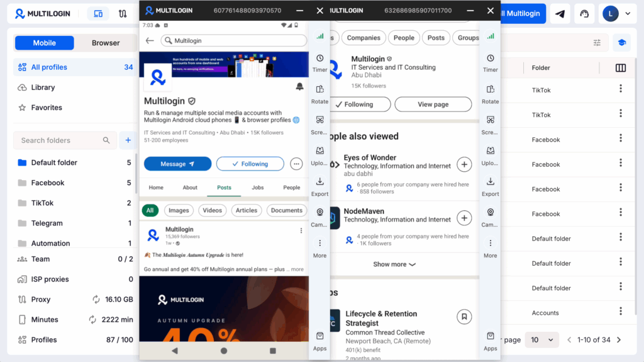
Task: Upload a file to left phone window
Action: 319,156
